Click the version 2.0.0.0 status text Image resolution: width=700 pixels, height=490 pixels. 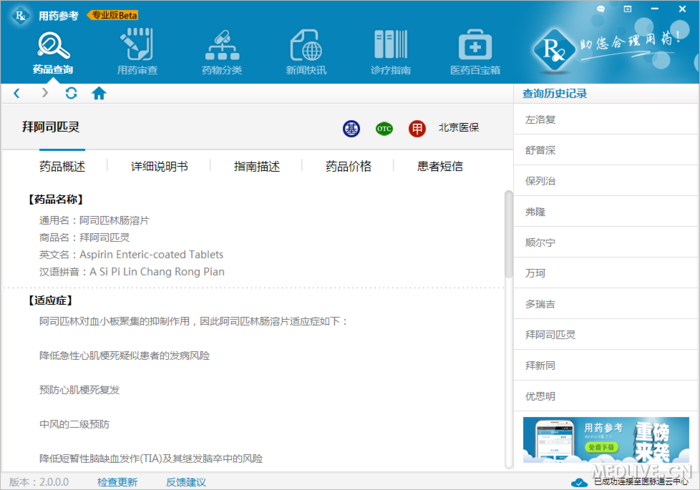pos(39,482)
